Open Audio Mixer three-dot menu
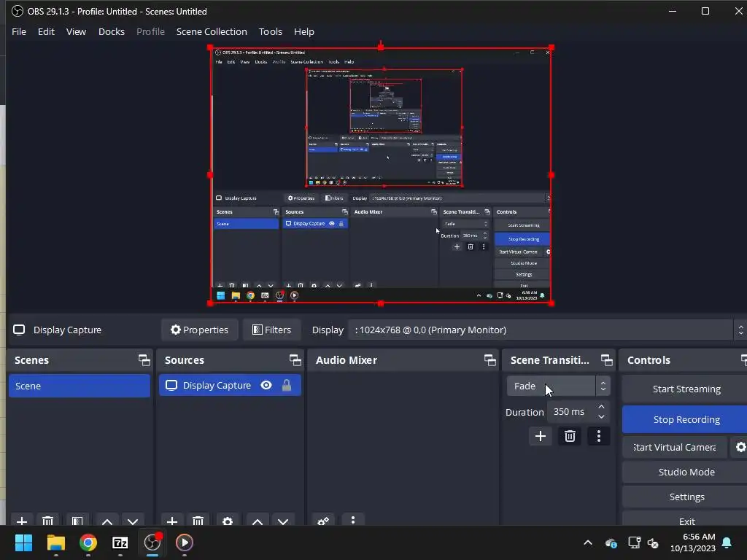747x560 pixels. 353,520
